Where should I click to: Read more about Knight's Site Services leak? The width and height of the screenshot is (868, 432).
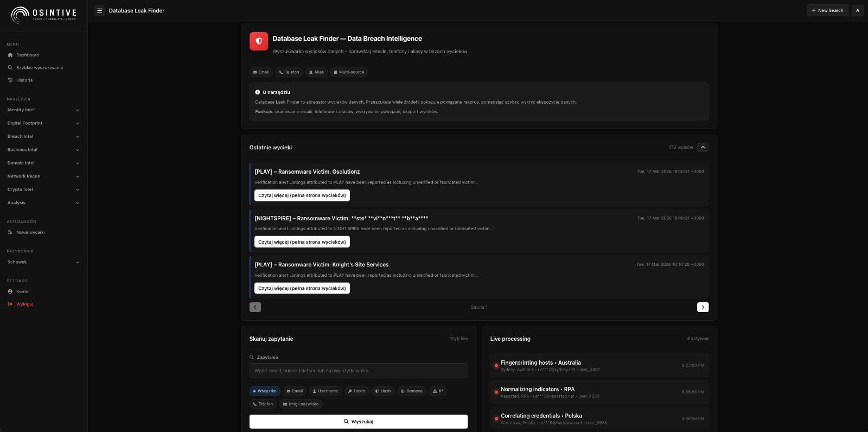coord(302,288)
